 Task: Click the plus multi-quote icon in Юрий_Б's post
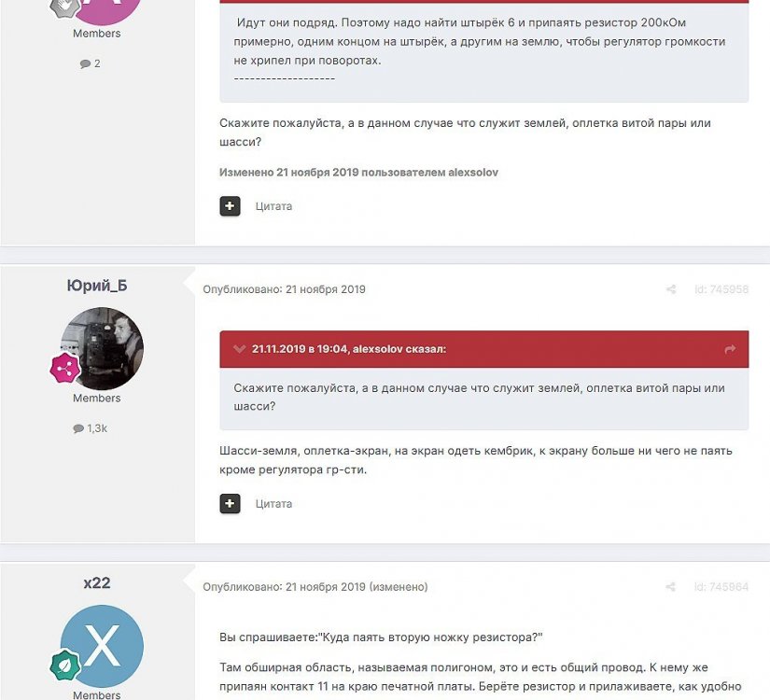[230, 503]
